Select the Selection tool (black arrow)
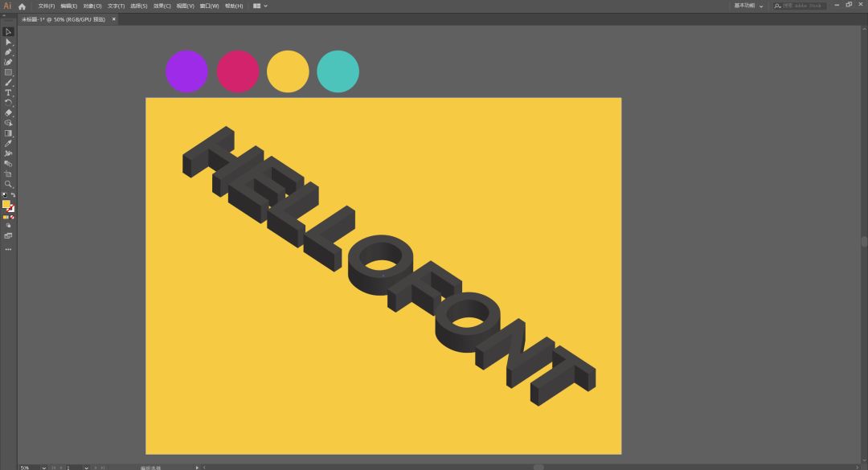Image resolution: width=868 pixels, height=470 pixels. pyautogui.click(x=8, y=31)
